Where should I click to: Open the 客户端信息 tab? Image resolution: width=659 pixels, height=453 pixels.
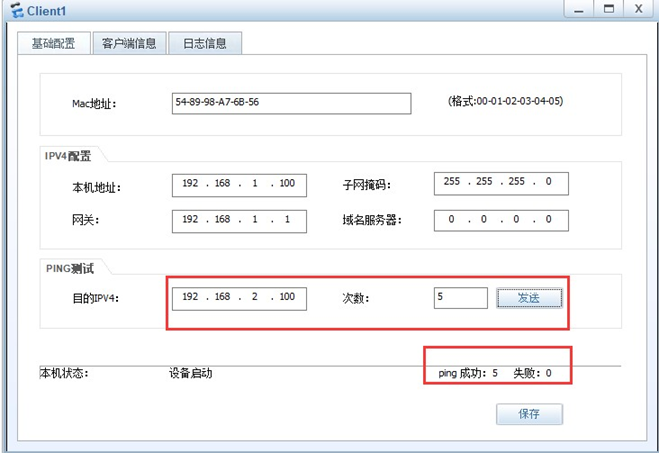(x=129, y=43)
